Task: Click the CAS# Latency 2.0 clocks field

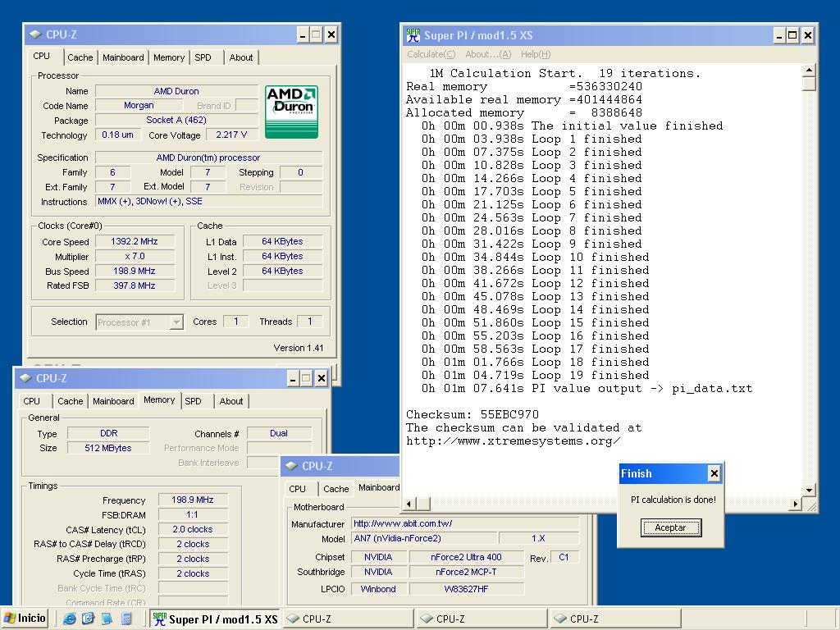Action: 193,529
